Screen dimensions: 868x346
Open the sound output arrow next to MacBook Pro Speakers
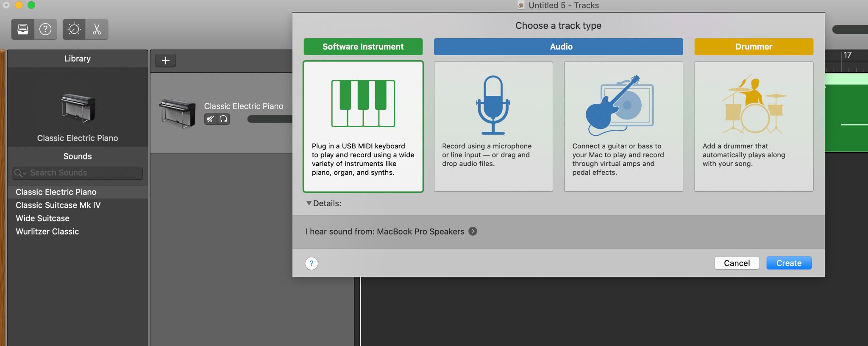coord(473,232)
